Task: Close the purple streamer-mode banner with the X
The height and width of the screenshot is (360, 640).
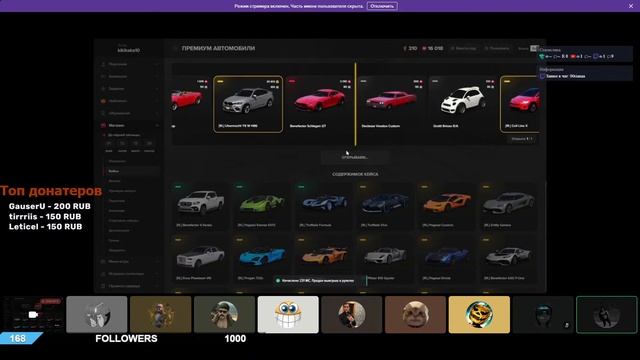Action: [x=631, y=6]
